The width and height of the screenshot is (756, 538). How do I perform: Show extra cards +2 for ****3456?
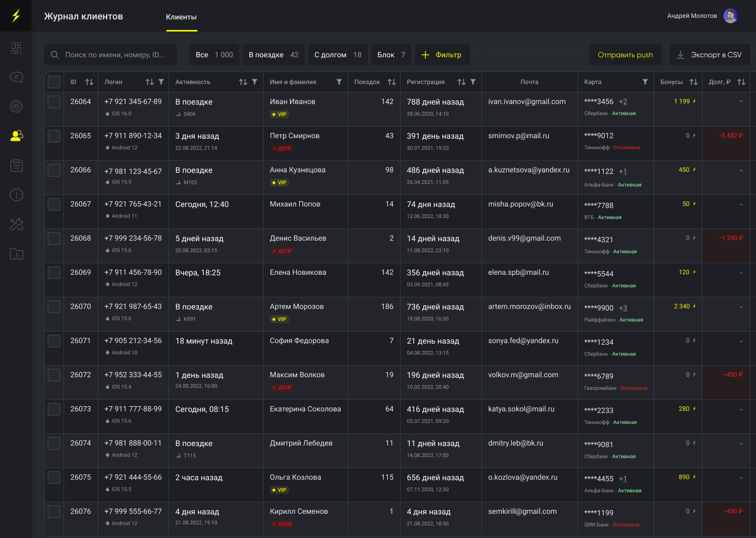pos(623,102)
